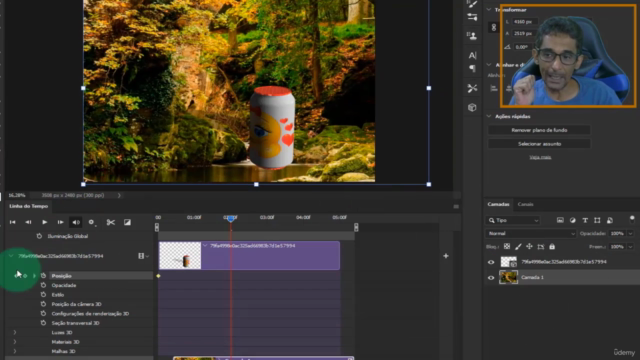
Task: Click the 3D clip thumbnail in the timeline
Action: click(180, 256)
